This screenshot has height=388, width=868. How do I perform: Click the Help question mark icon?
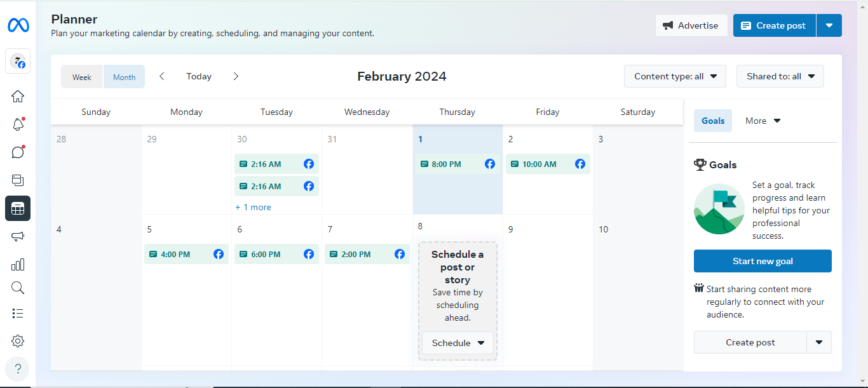(18, 369)
